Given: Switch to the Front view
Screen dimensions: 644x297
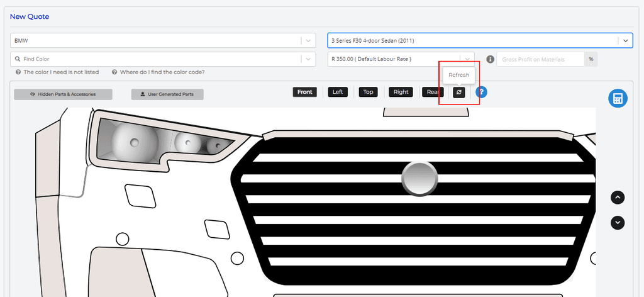Looking at the screenshot, I should (304, 92).
